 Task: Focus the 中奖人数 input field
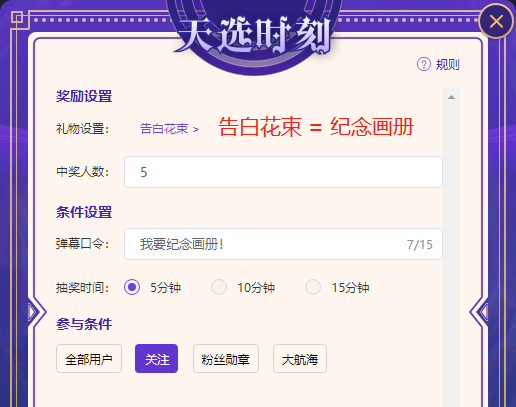point(283,172)
